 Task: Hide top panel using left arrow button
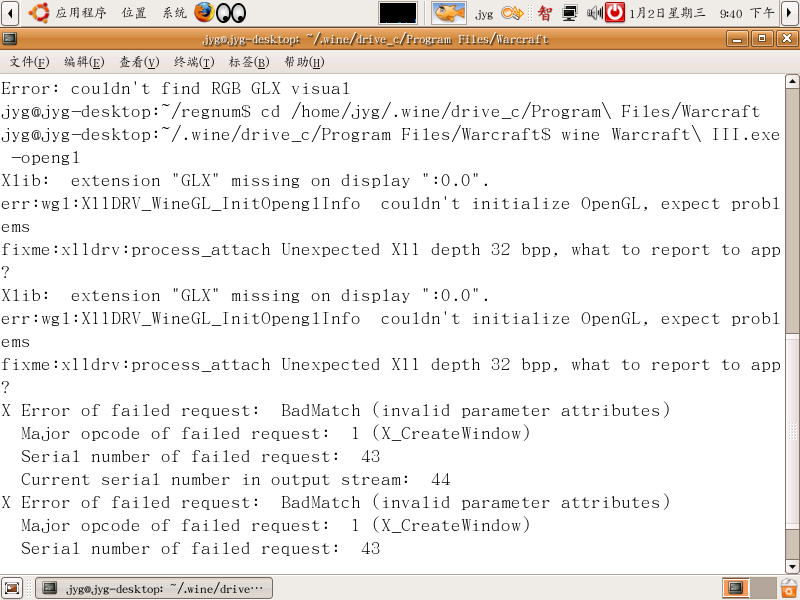point(10,13)
